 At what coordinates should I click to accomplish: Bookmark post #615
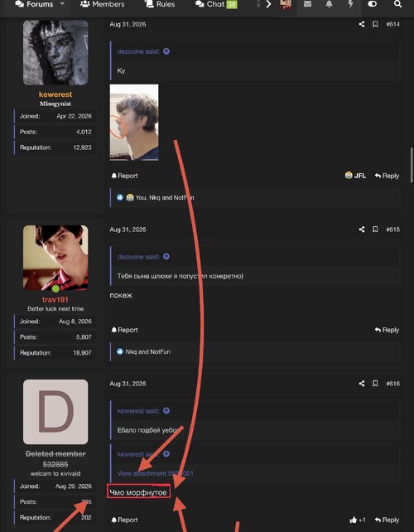pos(375,230)
